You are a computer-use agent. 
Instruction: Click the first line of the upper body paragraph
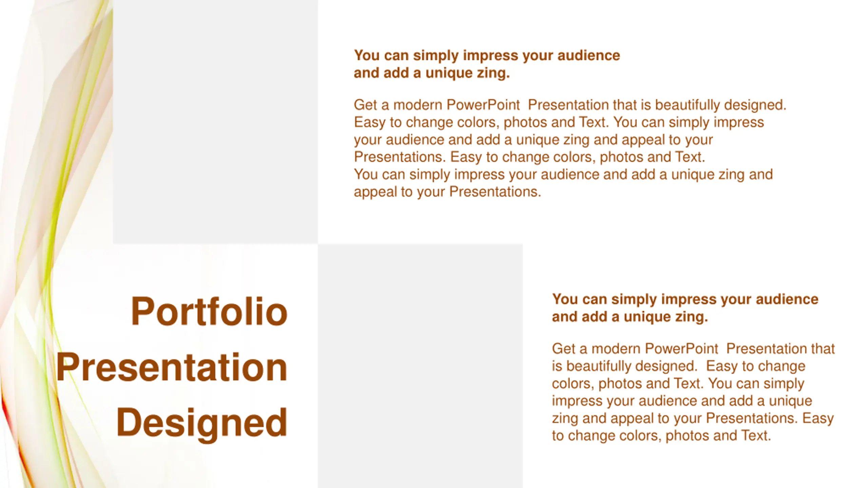(x=570, y=105)
